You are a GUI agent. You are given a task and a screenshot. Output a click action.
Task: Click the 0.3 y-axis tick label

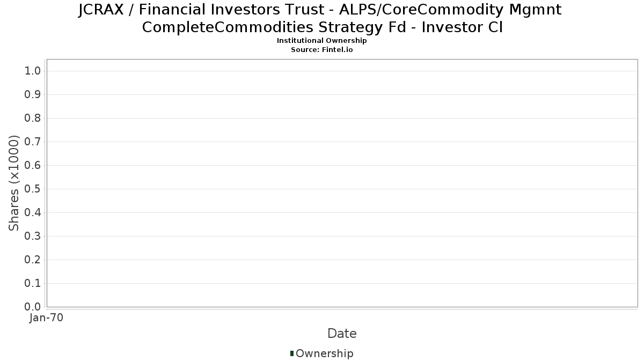(33, 237)
